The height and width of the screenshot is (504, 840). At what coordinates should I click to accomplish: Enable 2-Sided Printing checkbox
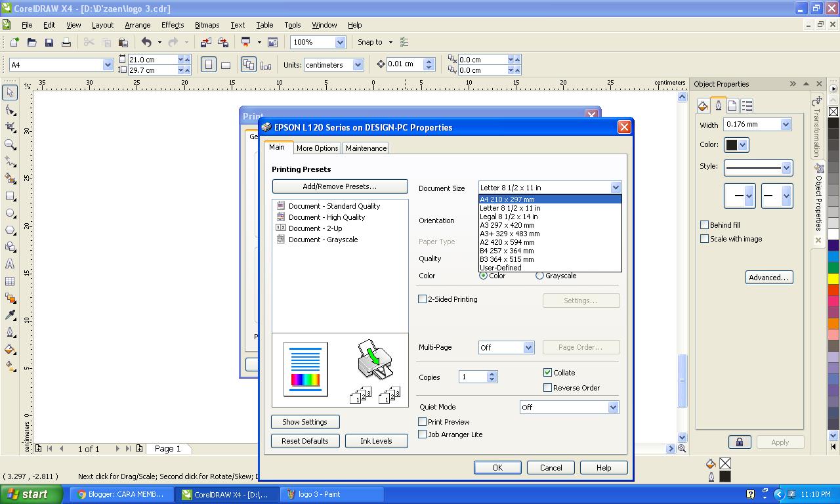click(423, 299)
